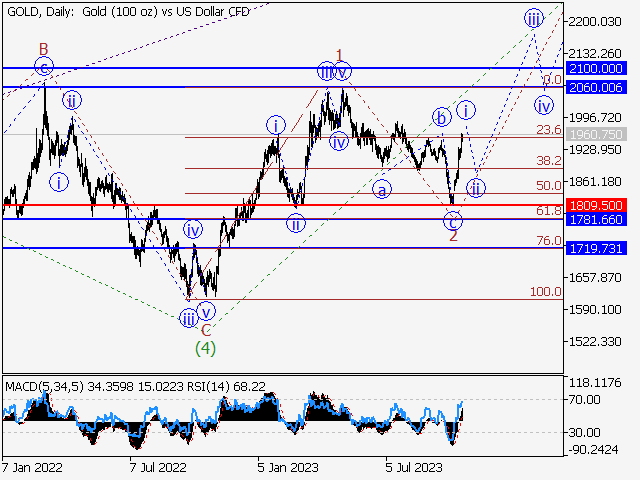Viewport: 640px width, 480px height.
Task: Click the circled v label above red C
Action: tap(206, 312)
